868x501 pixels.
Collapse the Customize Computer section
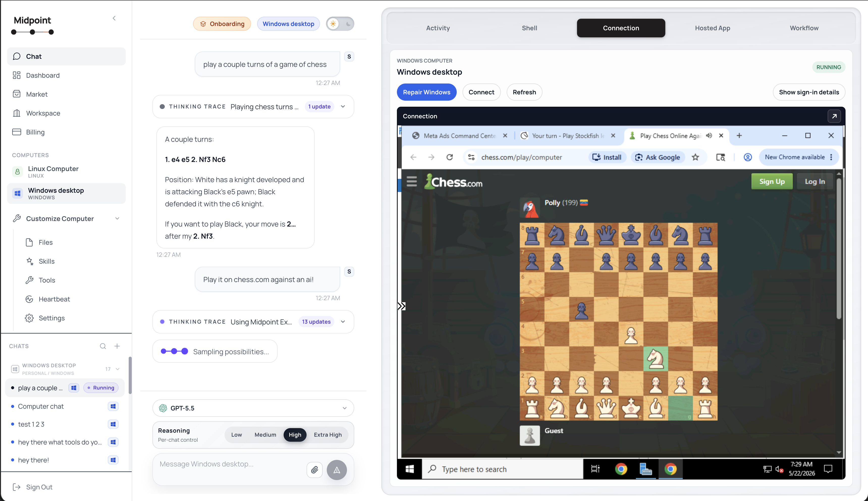tap(117, 219)
